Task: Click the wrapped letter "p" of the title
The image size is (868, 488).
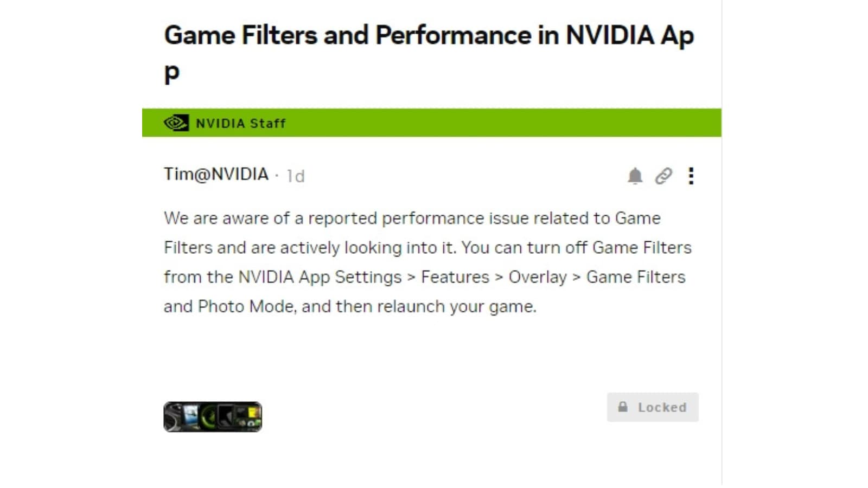Action: (x=171, y=73)
